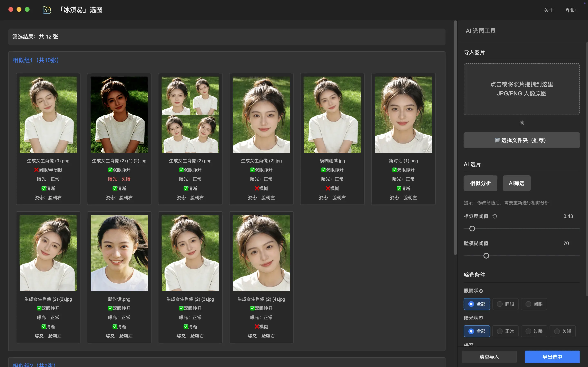Click red X 模糊 icon on 模糊测试.jpg
The height and width of the screenshot is (367, 588).
click(x=328, y=188)
